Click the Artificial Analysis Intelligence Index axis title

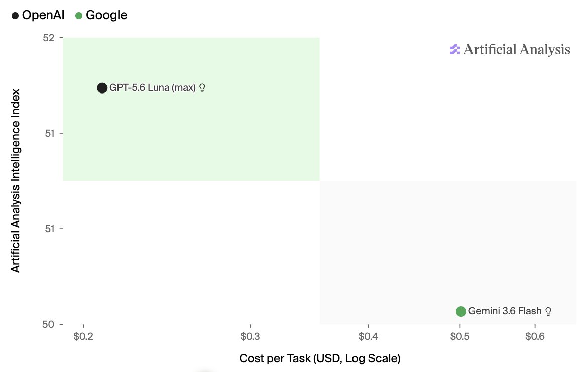pyautogui.click(x=15, y=180)
